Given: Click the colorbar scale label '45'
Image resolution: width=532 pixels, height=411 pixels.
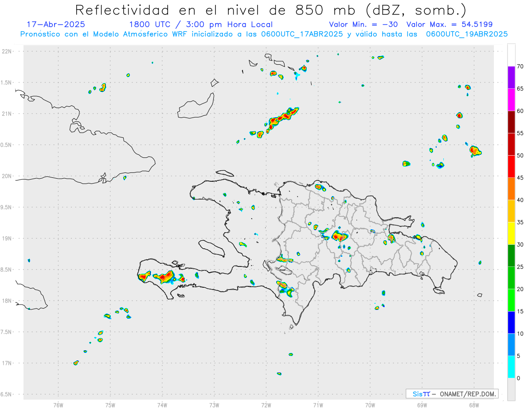Looking at the screenshot, I should [x=520, y=178].
